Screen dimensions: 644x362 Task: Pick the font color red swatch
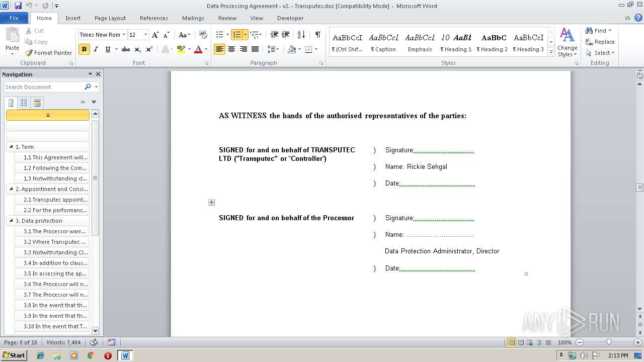(x=198, y=49)
